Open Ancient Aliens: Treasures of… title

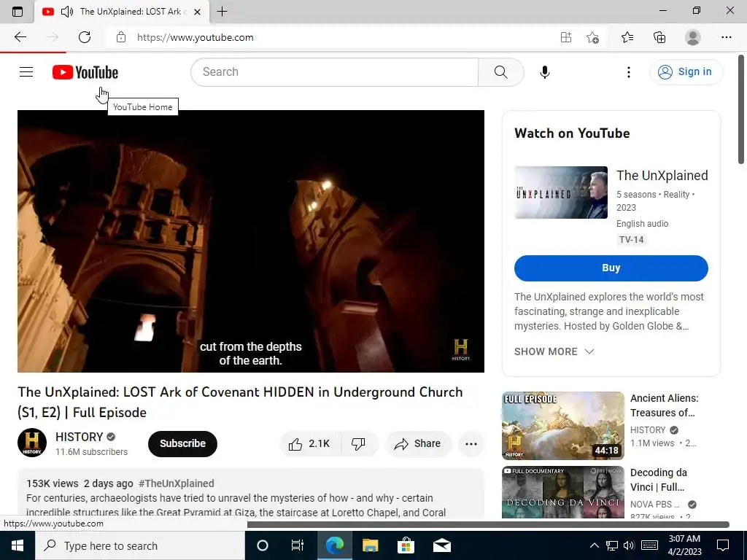click(664, 405)
